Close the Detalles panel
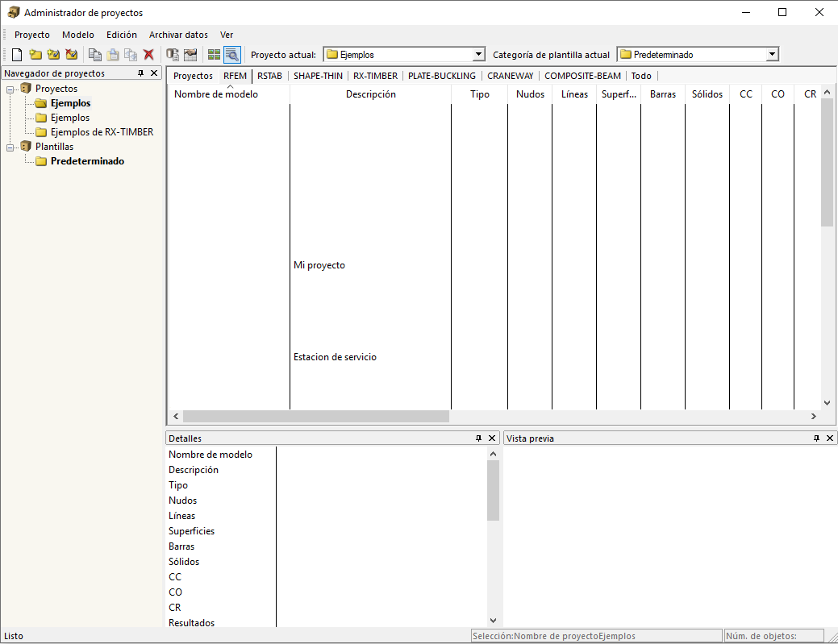 [492, 438]
